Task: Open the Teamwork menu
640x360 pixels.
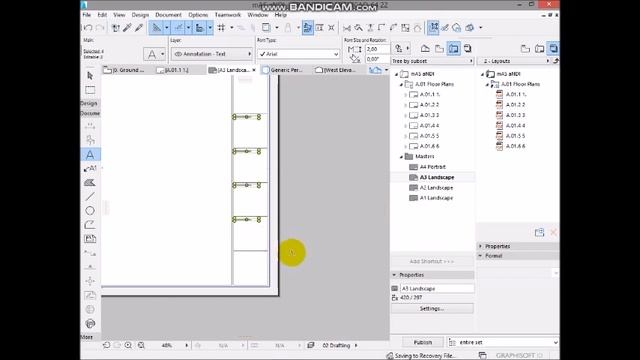Action: pyautogui.click(x=228, y=15)
